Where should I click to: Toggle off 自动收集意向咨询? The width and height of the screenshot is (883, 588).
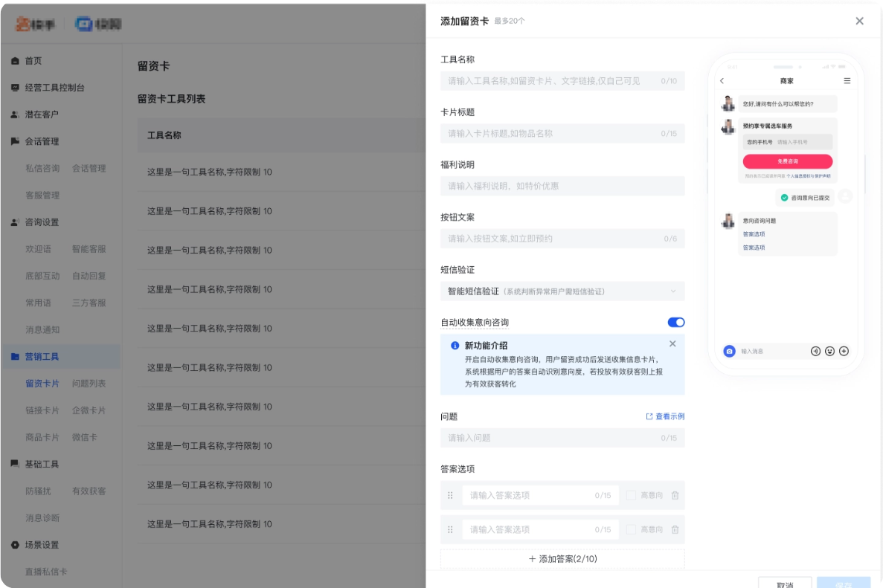pyautogui.click(x=675, y=322)
